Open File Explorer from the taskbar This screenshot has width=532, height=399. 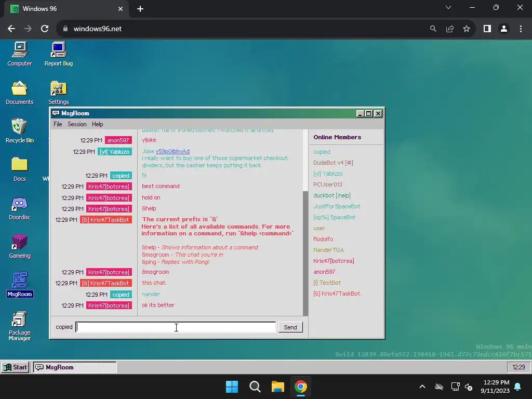point(278,387)
